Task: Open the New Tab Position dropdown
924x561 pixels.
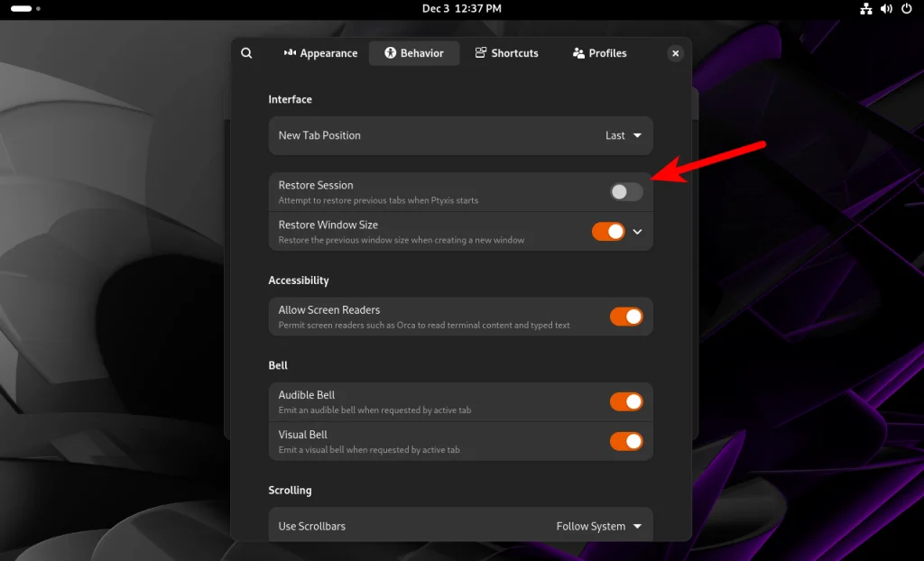Action: (461, 135)
